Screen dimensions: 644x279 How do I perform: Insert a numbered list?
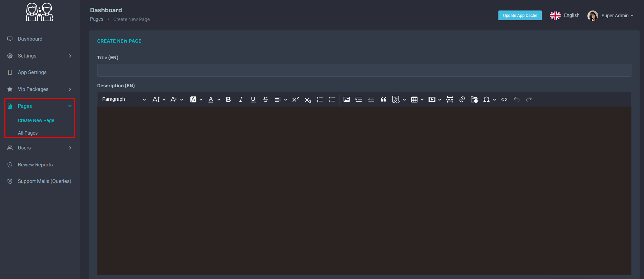320,99
